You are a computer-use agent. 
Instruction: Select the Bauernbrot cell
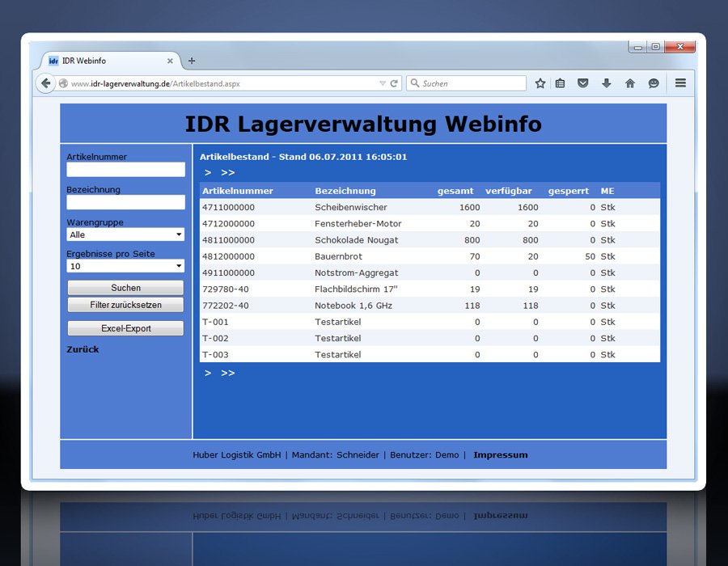[338, 256]
